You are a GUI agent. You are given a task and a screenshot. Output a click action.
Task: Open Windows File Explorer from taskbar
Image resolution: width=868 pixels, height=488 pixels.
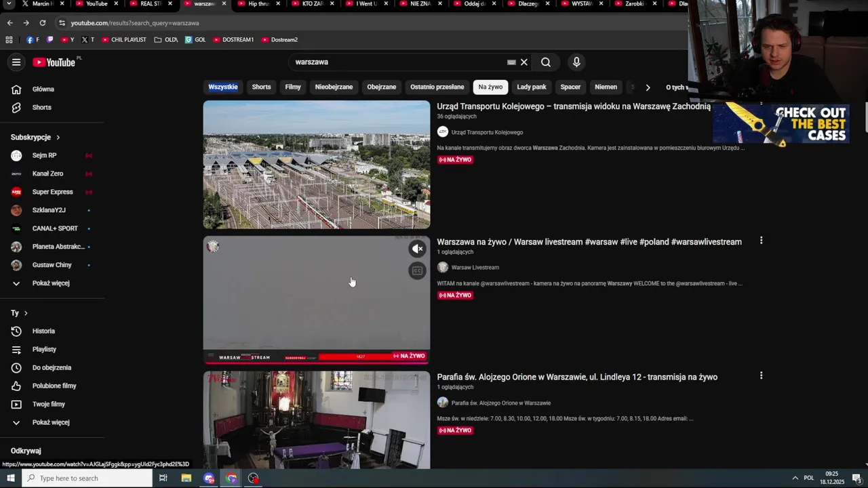186,479
